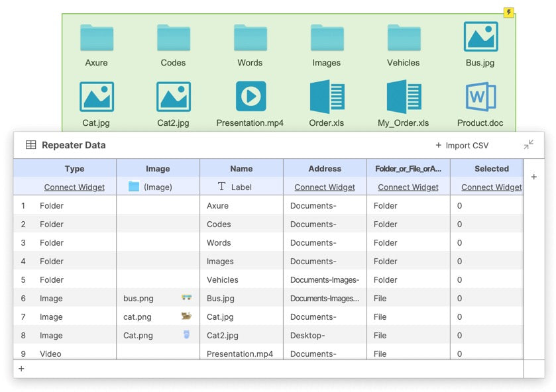The width and height of the screenshot is (556, 392).
Task: Click the Images cell in Name column
Action: [x=241, y=261]
